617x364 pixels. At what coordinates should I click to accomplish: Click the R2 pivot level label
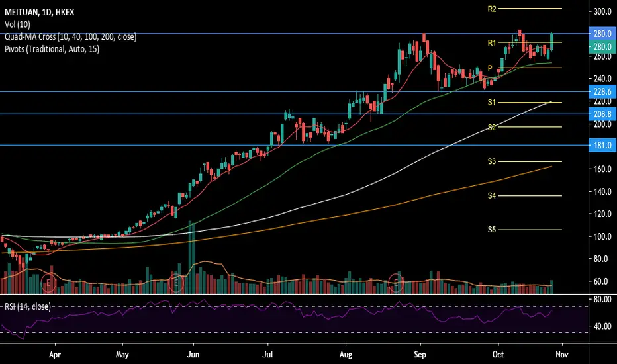(x=492, y=9)
